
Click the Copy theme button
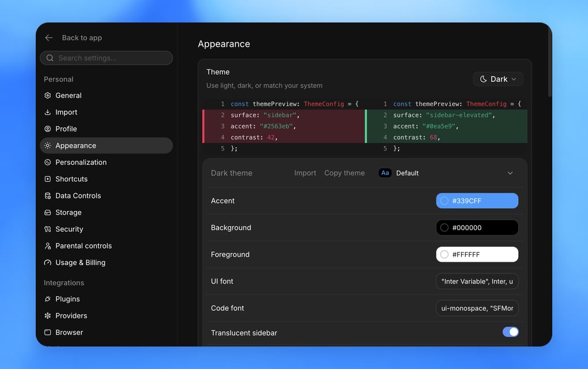click(x=344, y=173)
